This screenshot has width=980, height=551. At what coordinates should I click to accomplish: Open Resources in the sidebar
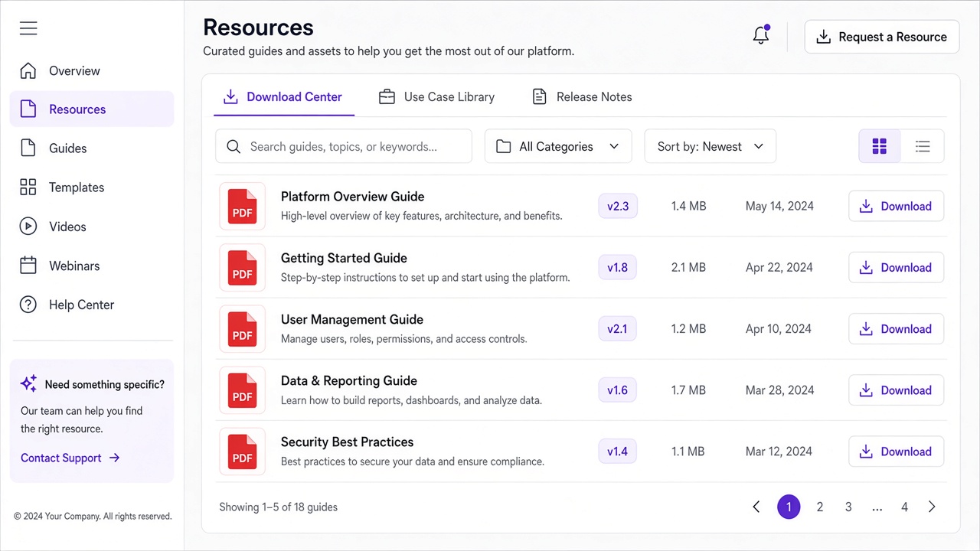coord(92,109)
